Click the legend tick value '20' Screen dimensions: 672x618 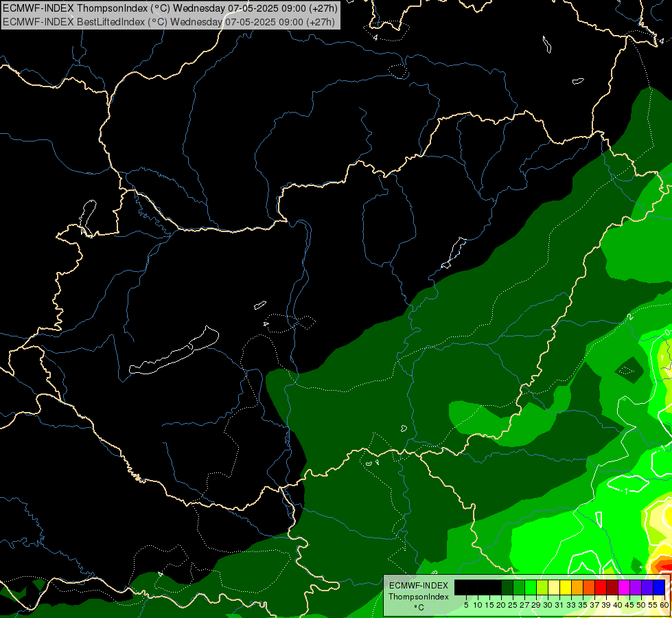[501, 605]
